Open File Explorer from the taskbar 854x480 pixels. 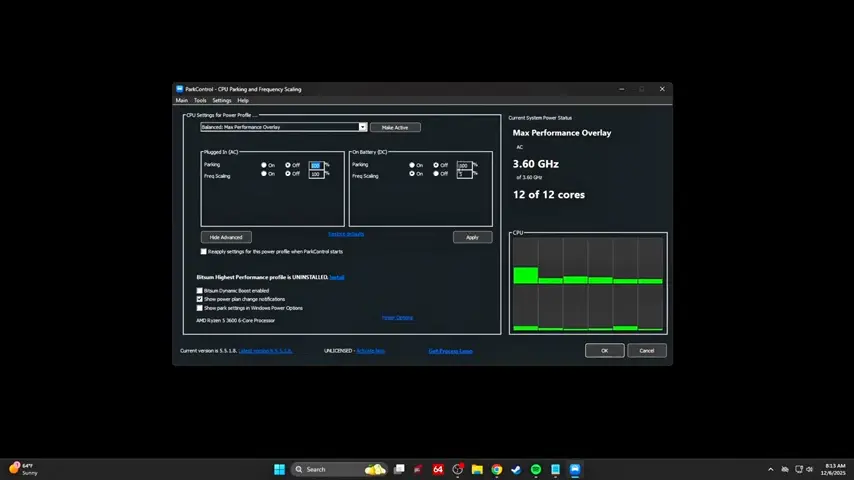477,469
